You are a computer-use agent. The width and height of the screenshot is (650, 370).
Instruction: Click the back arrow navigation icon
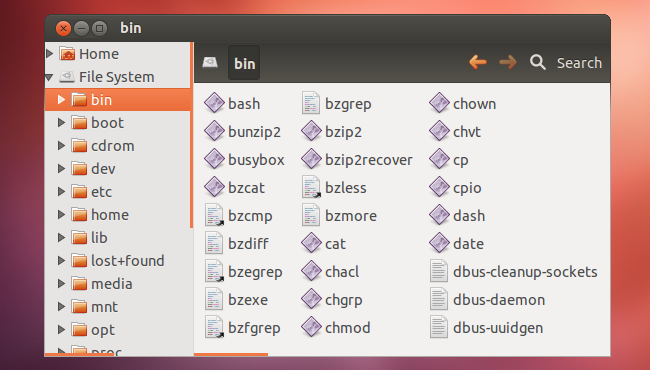point(478,63)
